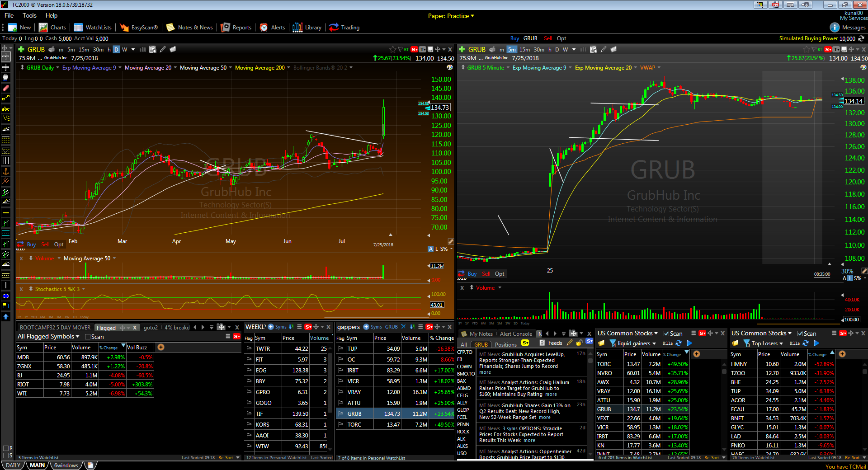Switch to the DAILY layout tab

click(13, 465)
